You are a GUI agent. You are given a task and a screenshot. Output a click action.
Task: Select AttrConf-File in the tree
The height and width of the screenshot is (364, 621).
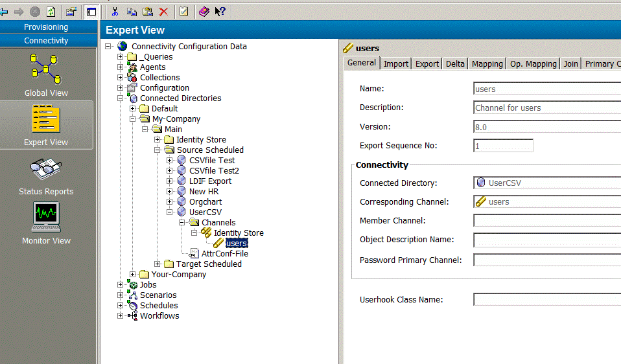(x=224, y=254)
